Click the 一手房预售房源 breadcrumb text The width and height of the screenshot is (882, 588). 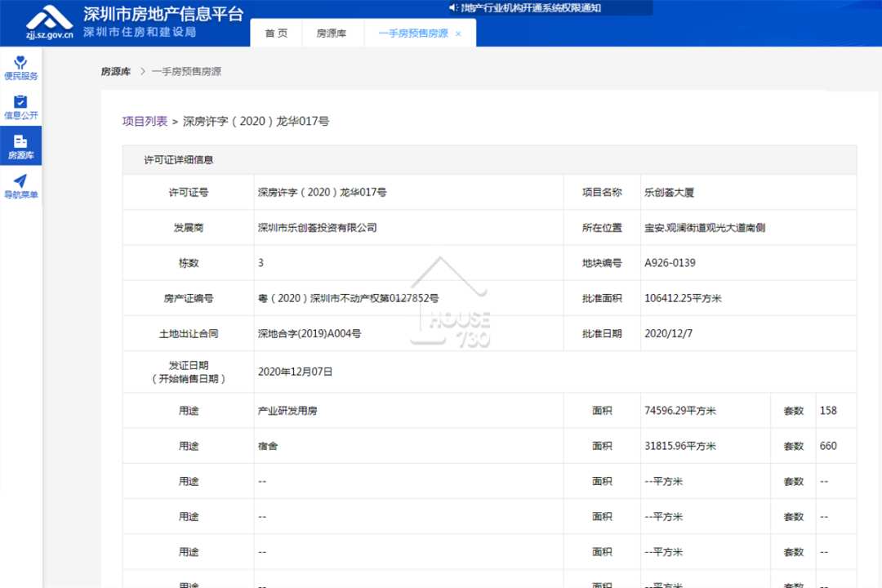click(x=186, y=72)
